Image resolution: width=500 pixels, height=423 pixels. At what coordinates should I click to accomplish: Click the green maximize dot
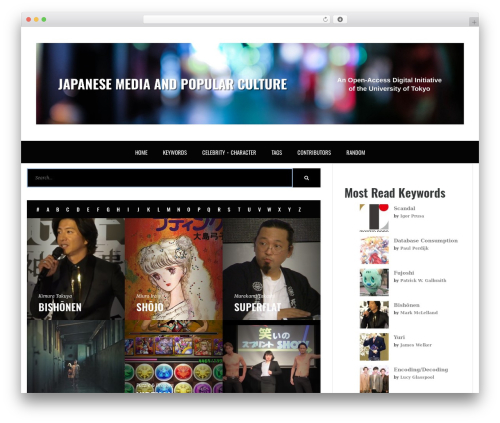click(44, 19)
